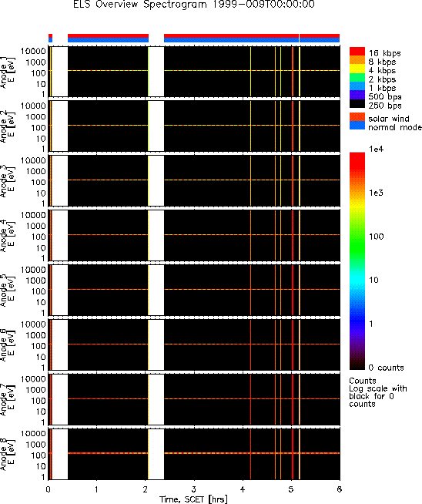Screen dimensions: 422x504
Task: Click the '4' tick on the time axis
Action: 242,489
